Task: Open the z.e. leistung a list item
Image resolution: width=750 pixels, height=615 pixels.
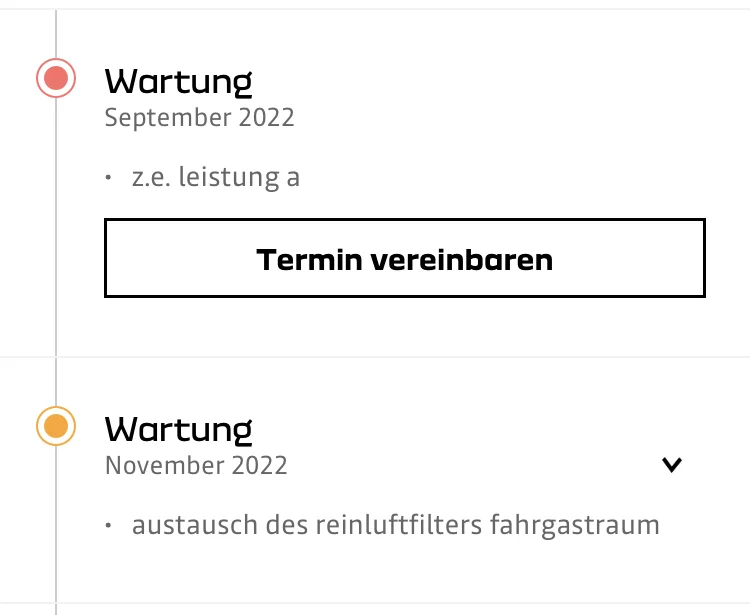Action: tap(215, 178)
